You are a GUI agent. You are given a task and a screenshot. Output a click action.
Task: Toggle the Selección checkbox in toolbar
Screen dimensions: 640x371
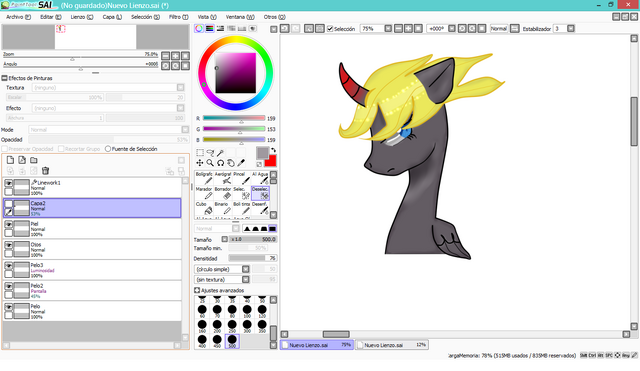point(330,29)
